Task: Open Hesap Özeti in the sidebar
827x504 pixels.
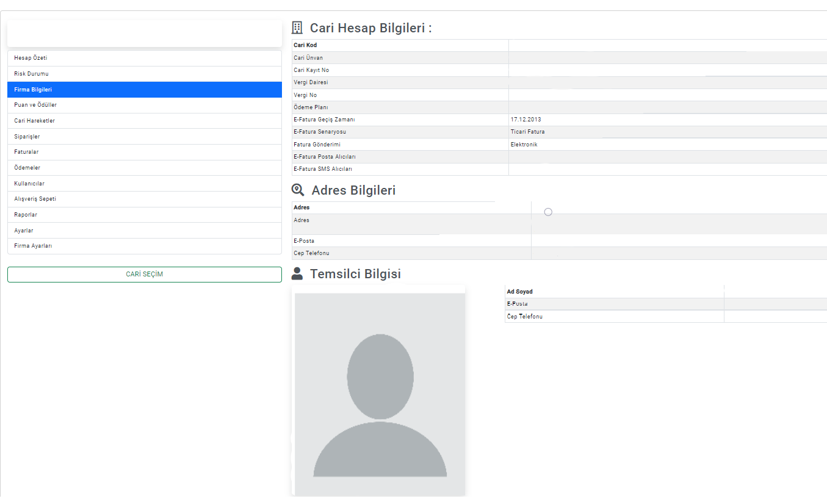Action: click(x=144, y=58)
